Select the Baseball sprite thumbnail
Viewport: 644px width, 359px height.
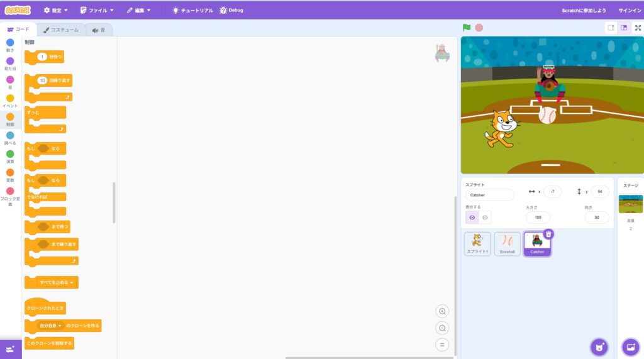coord(508,243)
